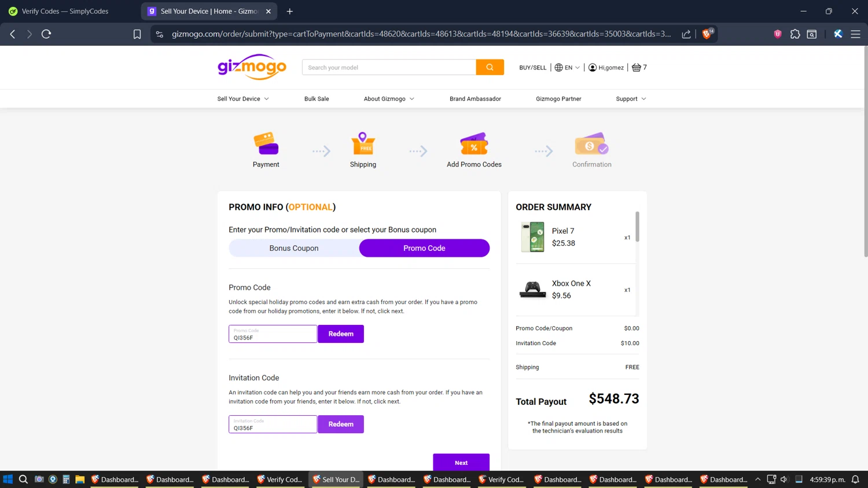Click the browser address bar URL
Viewport: 868px width, 488px height.
pyautogui.click(x=421, y=34)
